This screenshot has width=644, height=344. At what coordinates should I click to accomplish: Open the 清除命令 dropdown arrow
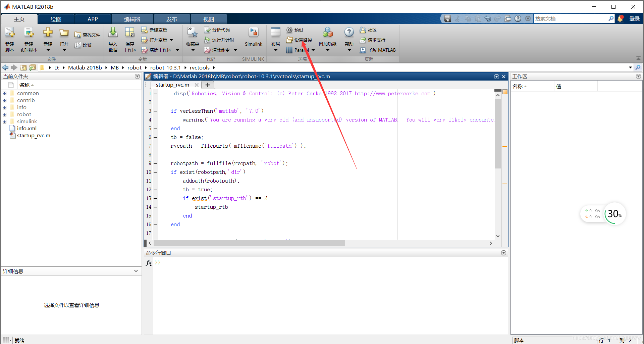tap(236, 50)
